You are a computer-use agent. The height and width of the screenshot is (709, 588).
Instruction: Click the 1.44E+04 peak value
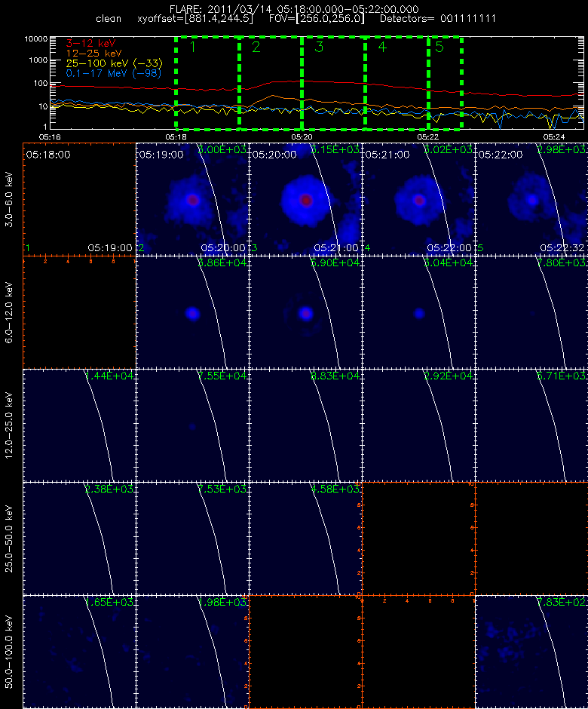coord(109,376)
